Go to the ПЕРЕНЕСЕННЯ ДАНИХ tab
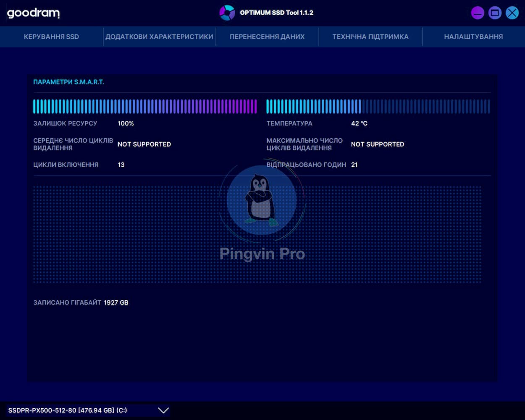Image resolution: width=525 pixels, height=420 pixels. (x=267, y=37)
